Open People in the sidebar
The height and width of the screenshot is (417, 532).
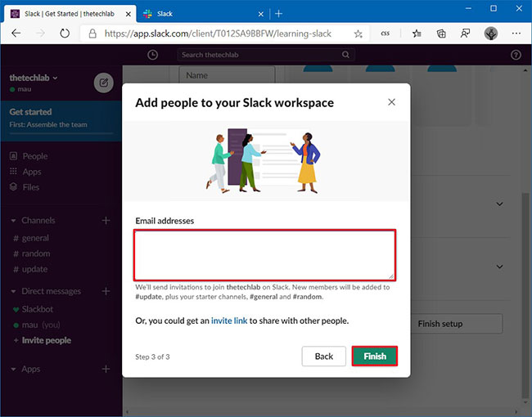[x=35, y=156]
